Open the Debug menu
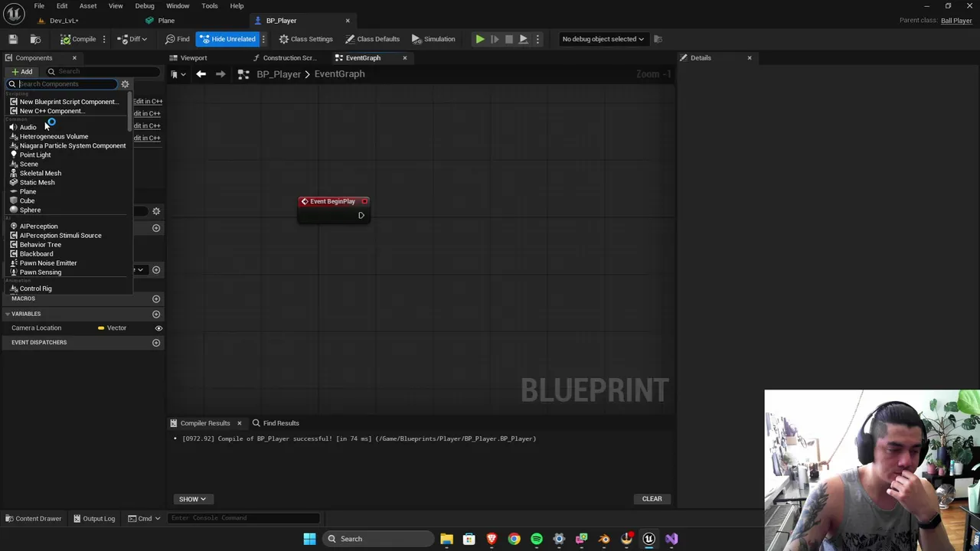The image size is (980, 551). pyautogui.click(x=145, y=6)
